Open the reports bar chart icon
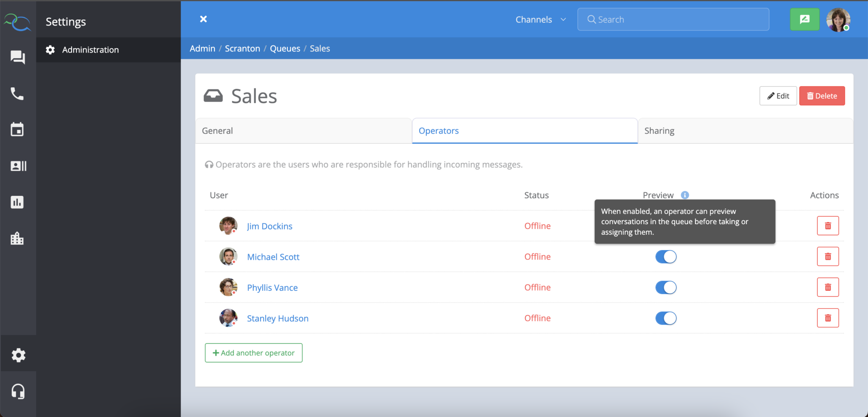The width and height of the screenshot is (868, 417). pos(17,202)
